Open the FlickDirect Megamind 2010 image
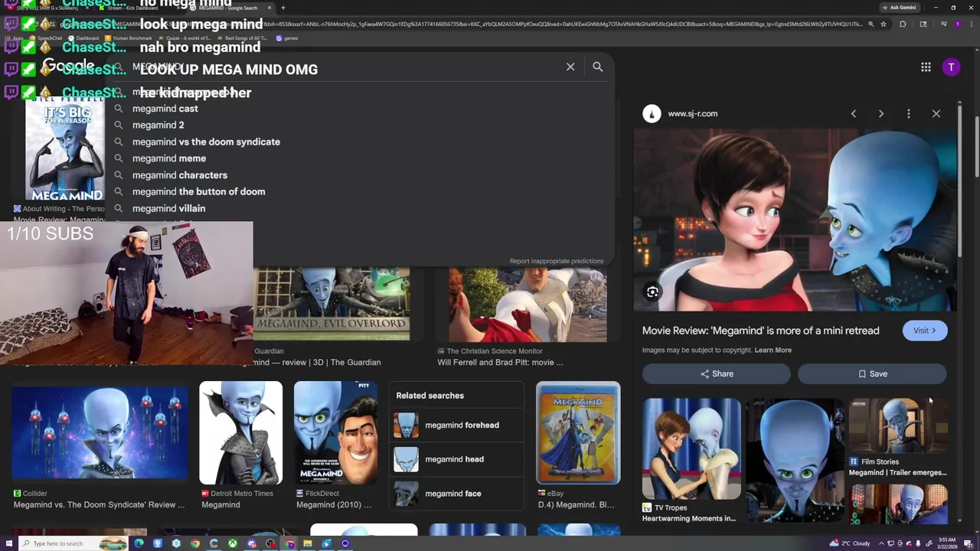This screenshot has width=980, height=551. pos(335,433)
